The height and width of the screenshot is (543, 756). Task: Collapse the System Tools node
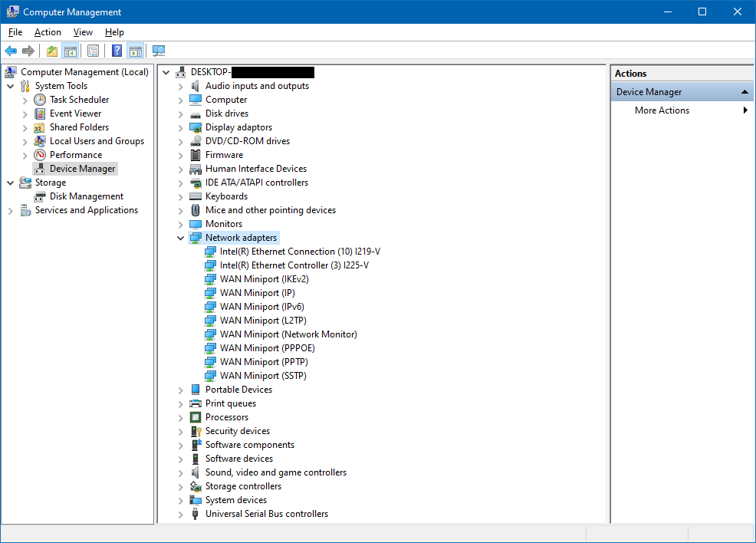(10, 87)
